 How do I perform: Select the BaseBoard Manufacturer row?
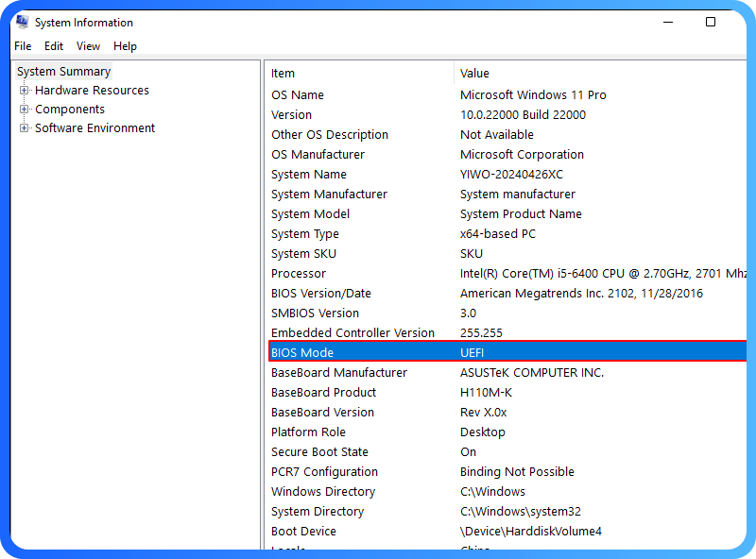[507, 372]
